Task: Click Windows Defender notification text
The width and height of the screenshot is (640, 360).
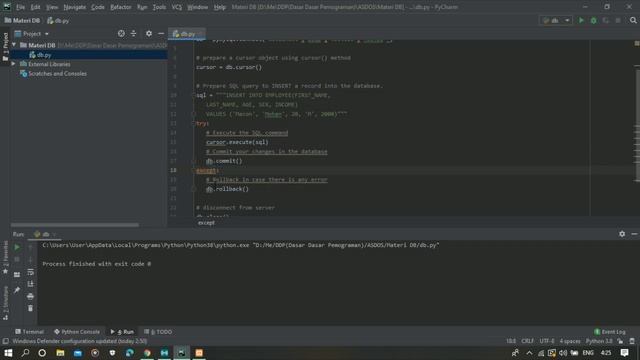Action: [x=80, y=341]
